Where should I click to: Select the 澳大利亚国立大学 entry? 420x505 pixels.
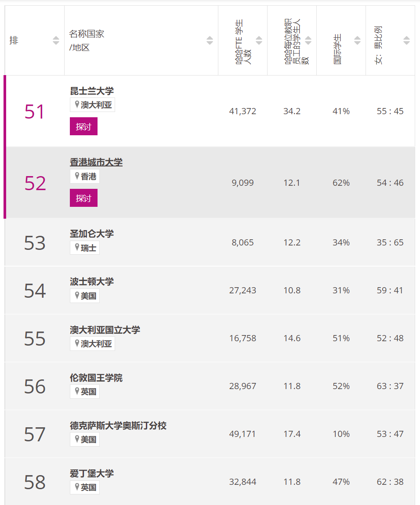point(105,330)
